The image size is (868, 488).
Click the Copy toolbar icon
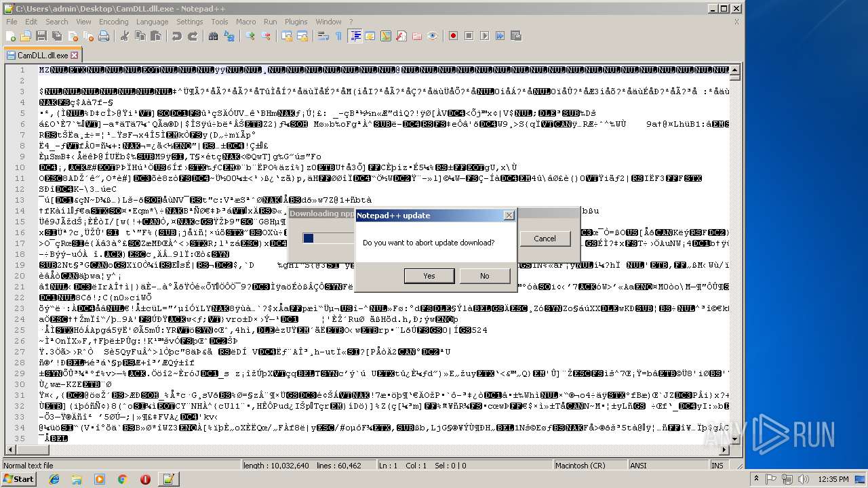click(140, 36)
